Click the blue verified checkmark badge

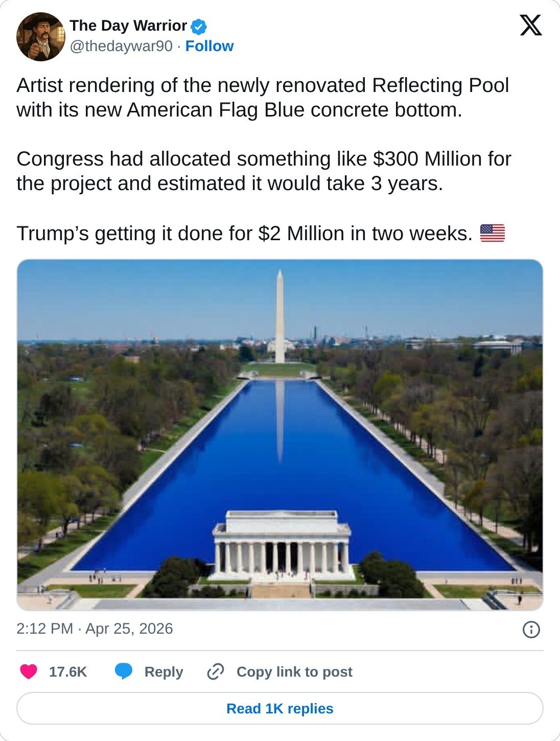point(199,26)
